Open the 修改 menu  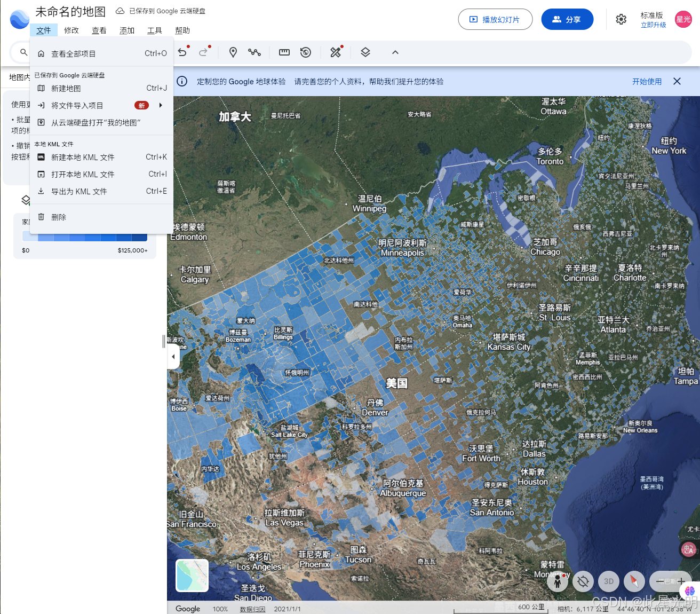pyautogui.click(x=71, y=30)
